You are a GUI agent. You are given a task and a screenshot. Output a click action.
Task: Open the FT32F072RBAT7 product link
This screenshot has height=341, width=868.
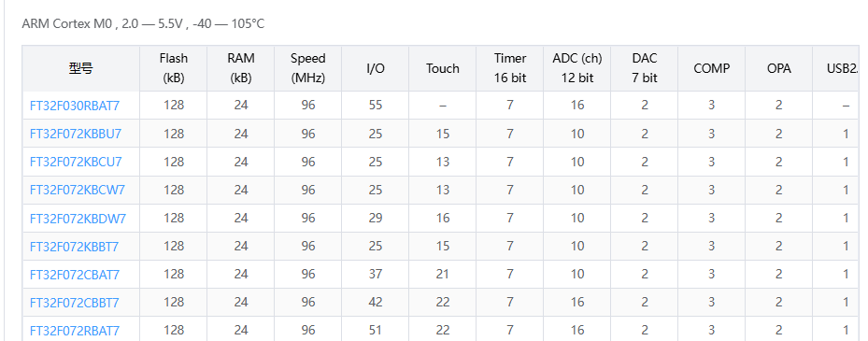[x=75, y=331]
